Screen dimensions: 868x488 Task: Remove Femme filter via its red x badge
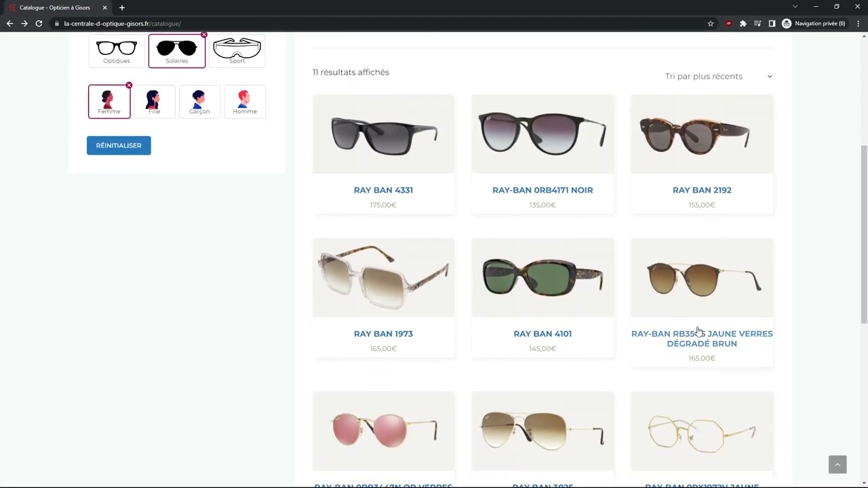[x=129, y=85]
